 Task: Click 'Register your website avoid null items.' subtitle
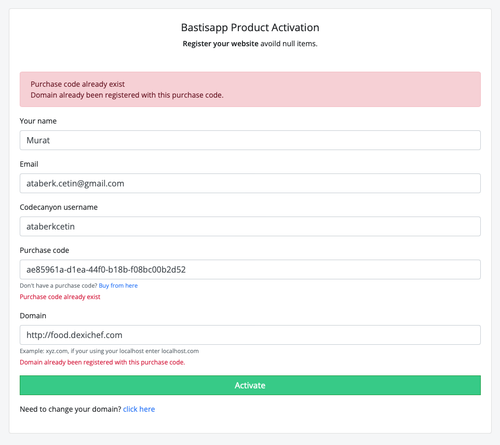point(250,44)
